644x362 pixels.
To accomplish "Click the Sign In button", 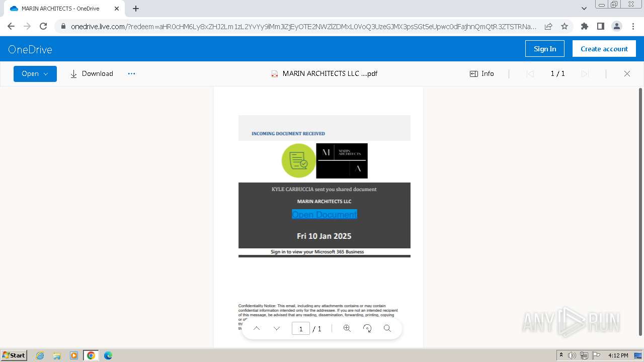I will click(x=545, y=49).
